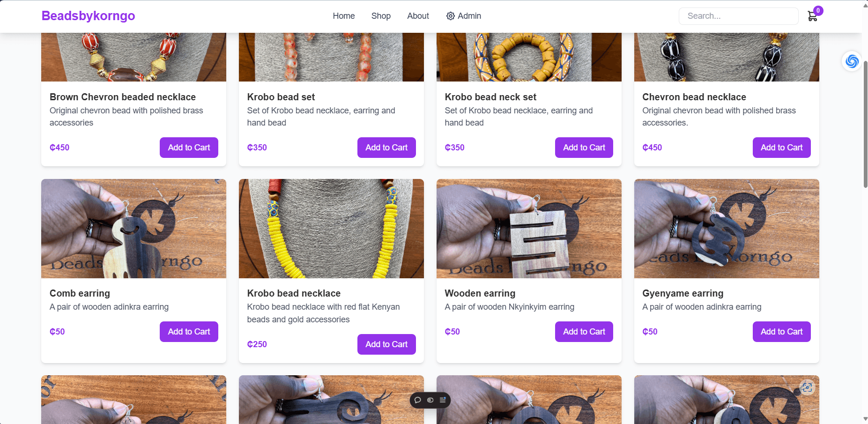Click the blue swirl icon on the right edge

(852, 61)
